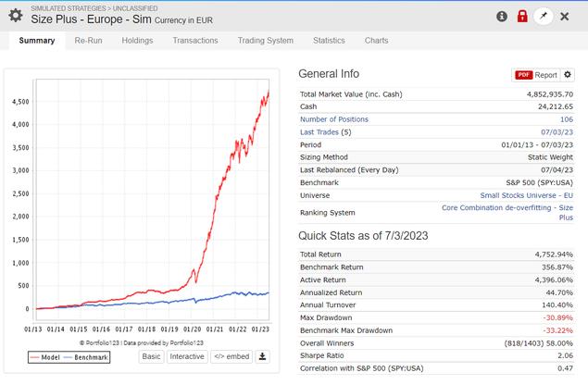Screen dimensions: 588x385
Task: Open the Number of Positions link
Action: (334, 119)
